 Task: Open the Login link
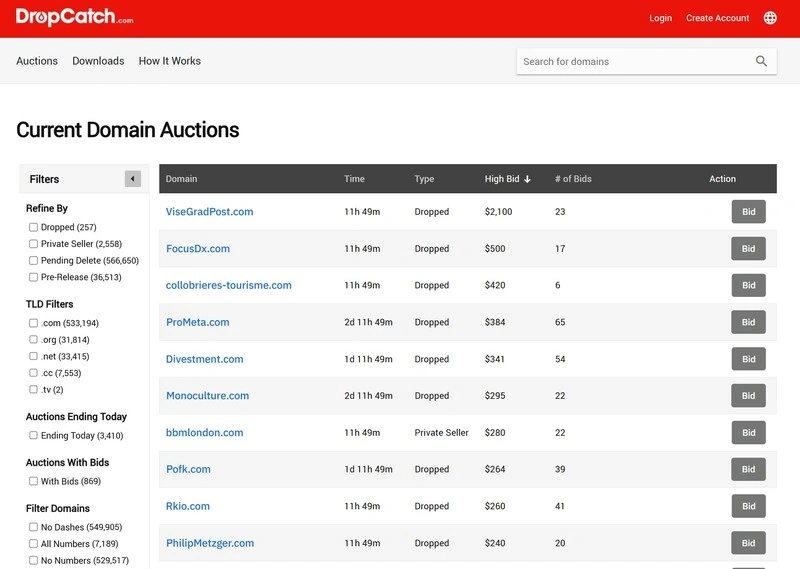point(660,18)
